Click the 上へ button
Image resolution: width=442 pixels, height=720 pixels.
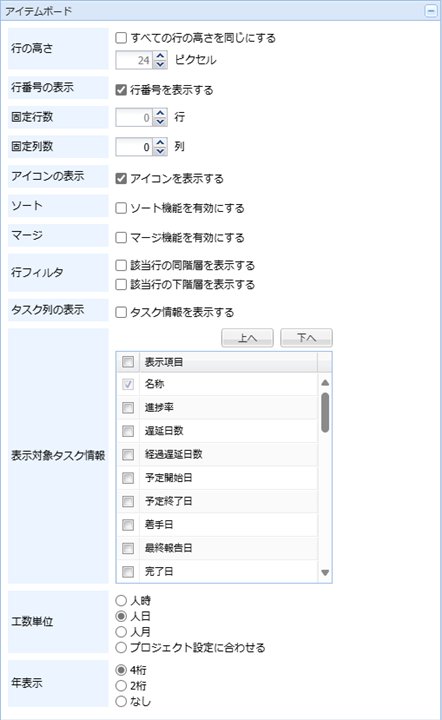click(x=247, y=338)
